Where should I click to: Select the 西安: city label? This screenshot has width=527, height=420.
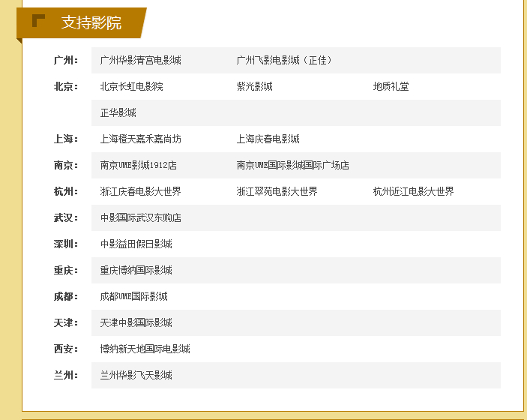click(x=66, y=349)
